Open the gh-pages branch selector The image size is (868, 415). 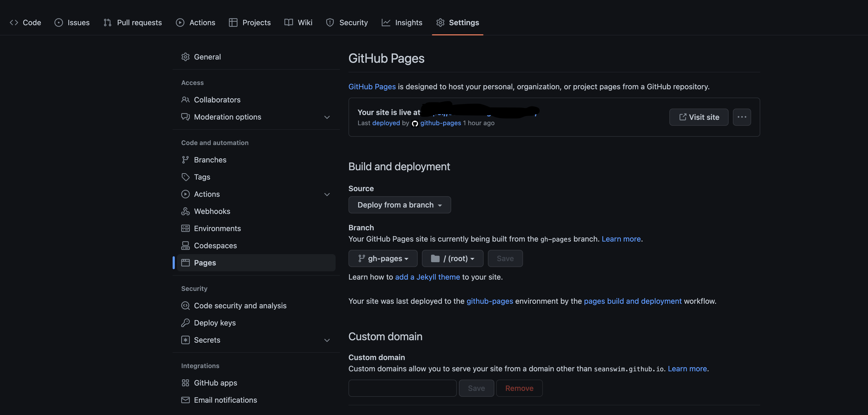click(383, 258)
